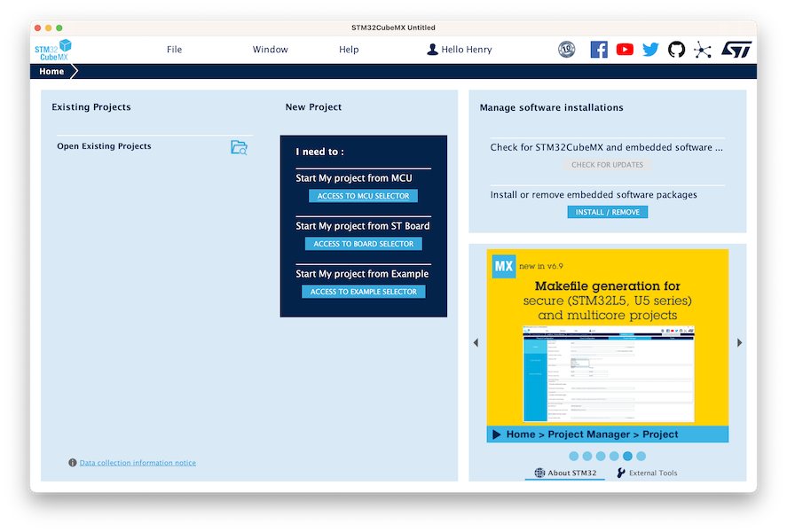Open the Help menu
This screenshot has height=532, width=787.
click(x=349, y=49)
